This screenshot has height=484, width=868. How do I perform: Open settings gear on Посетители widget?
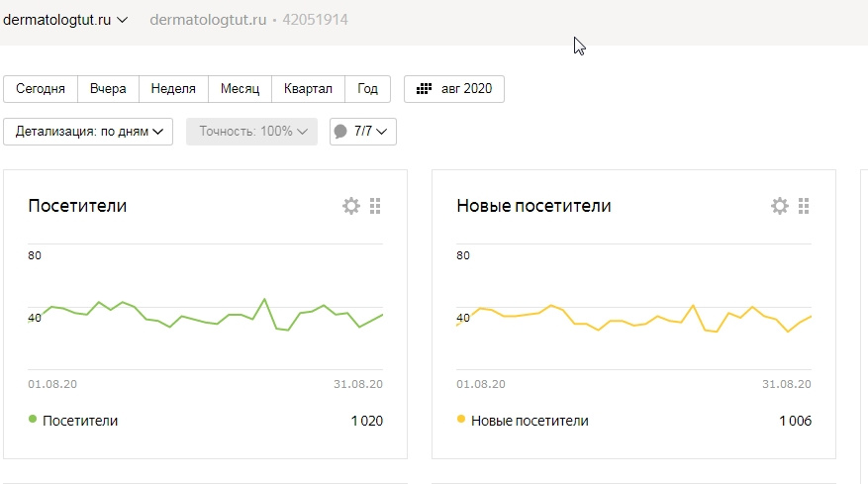tap(350, 206)
